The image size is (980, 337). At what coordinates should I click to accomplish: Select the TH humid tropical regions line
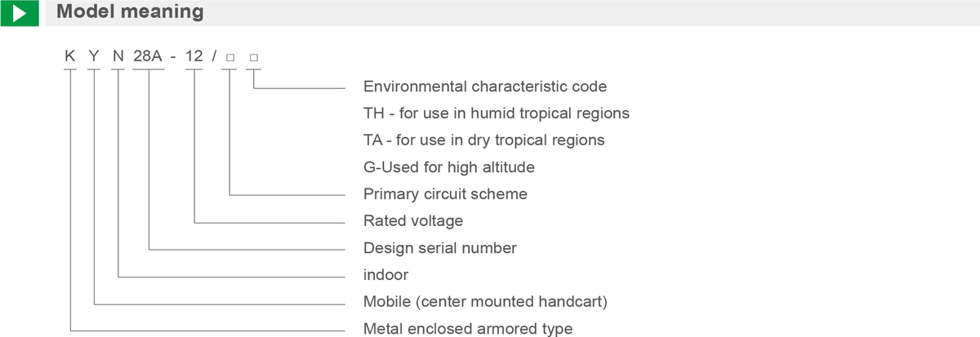(x=497, y=113)
